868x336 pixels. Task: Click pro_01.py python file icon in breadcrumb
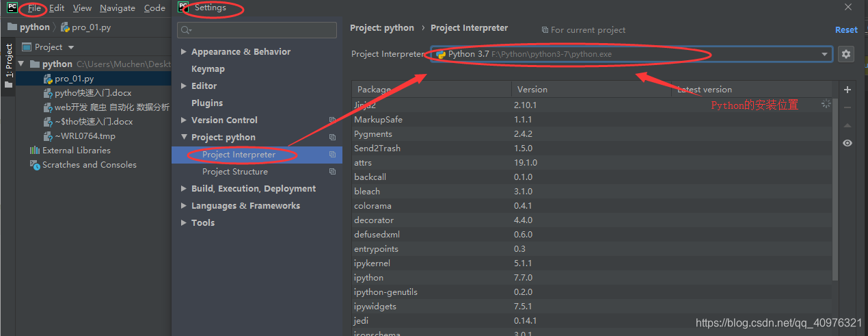[x=65, y=27]
